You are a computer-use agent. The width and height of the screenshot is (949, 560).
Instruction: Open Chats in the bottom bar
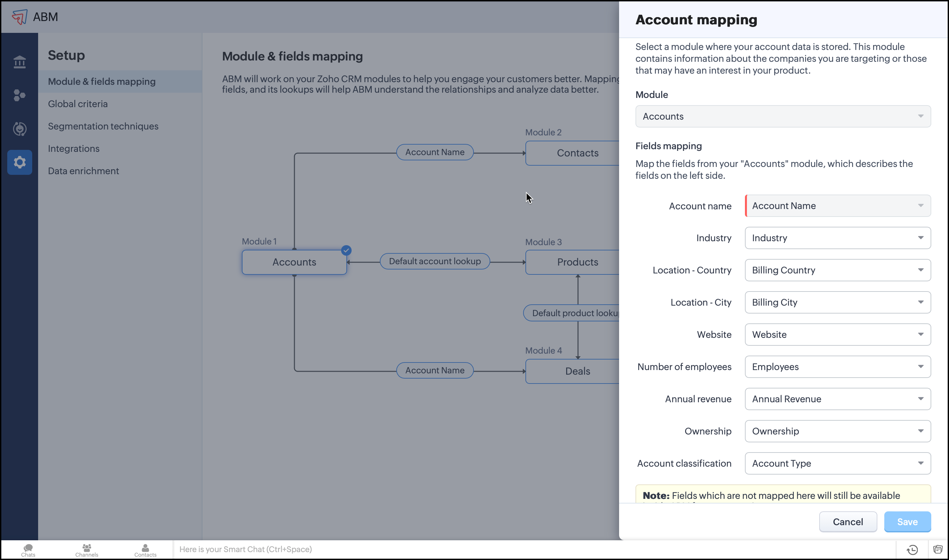click(28, 550)
